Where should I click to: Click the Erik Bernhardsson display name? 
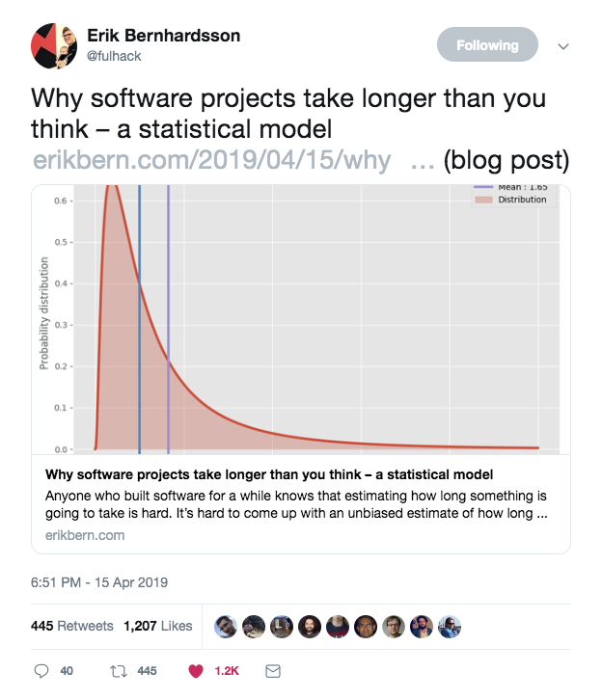coord(163,36)
